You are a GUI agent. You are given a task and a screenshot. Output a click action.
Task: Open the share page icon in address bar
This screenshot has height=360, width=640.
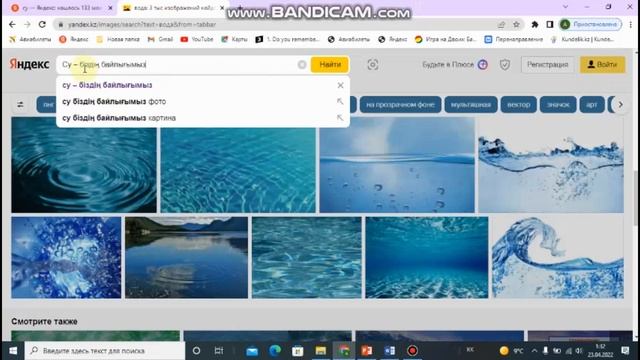(x=501, y=24)
